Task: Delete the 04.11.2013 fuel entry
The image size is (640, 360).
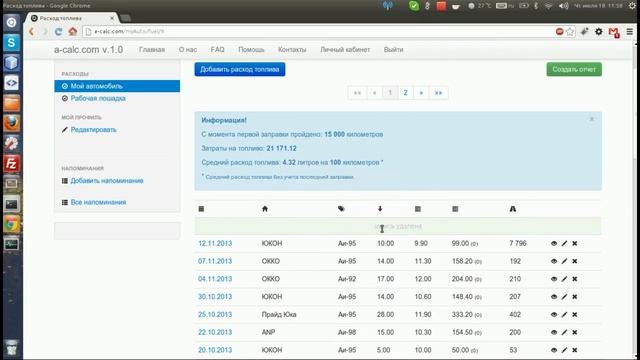Action: [x=574, y=279]
